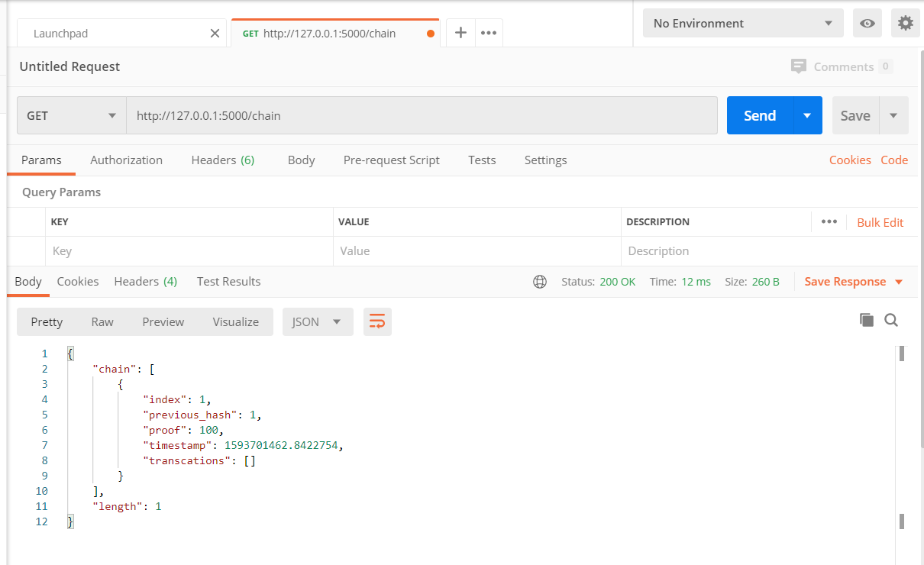
Task: Click the "proof" key text
Action: [x=164, y=430]
